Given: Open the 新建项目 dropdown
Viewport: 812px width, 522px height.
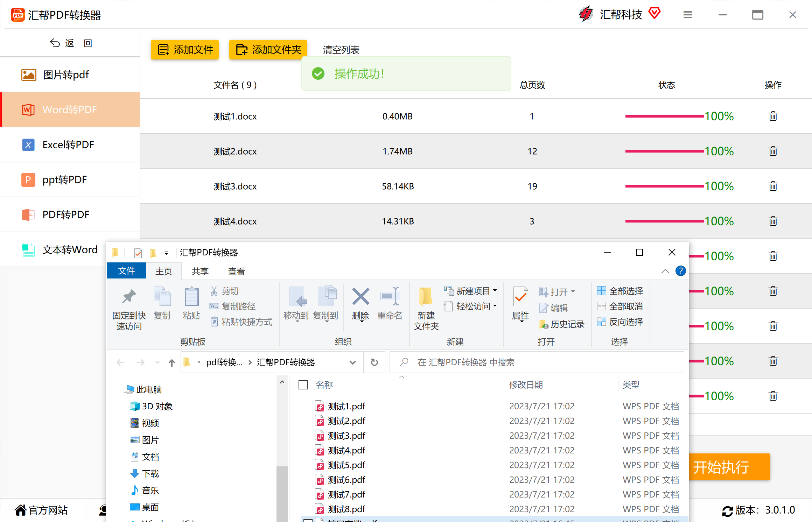Looking at the screenshot, I should [470, 291].
